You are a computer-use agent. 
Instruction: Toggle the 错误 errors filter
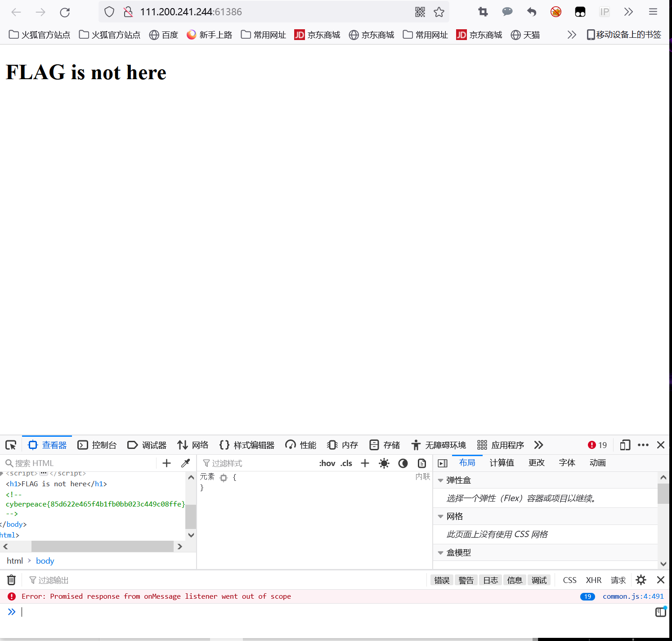[x=442, y=580]
